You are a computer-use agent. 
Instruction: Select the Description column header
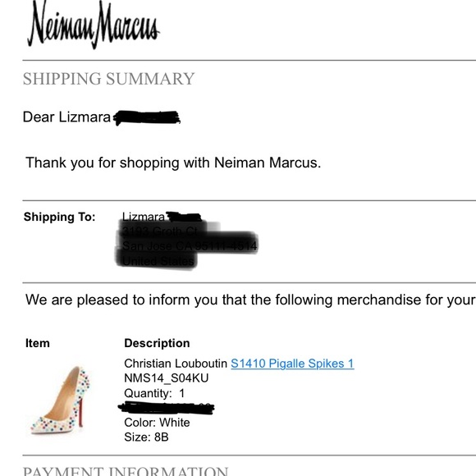pyautogui.click(x=157, y=343)
